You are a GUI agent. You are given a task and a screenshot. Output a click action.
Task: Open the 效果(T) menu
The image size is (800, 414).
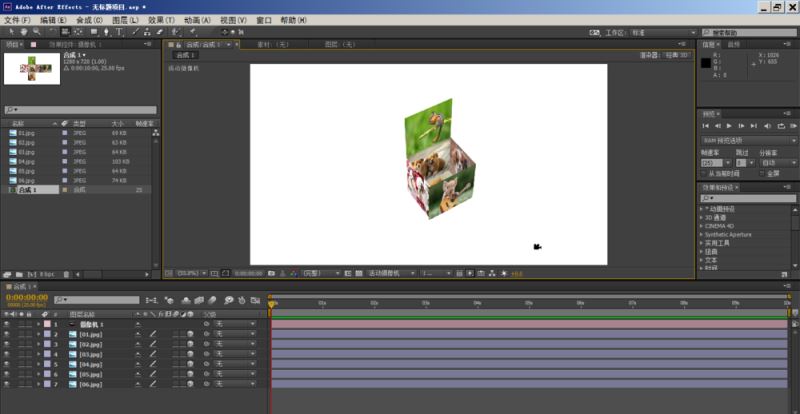161,20
